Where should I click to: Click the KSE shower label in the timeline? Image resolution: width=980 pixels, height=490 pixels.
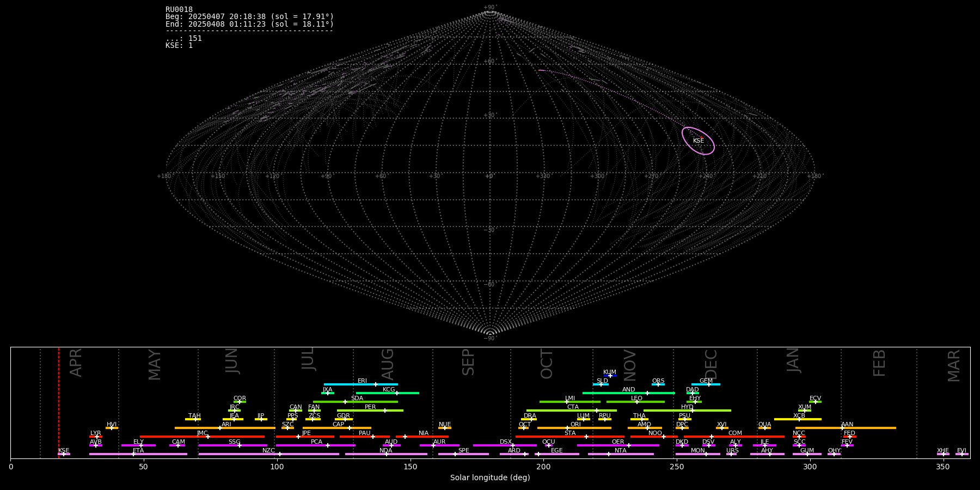(x=64, y=451)
